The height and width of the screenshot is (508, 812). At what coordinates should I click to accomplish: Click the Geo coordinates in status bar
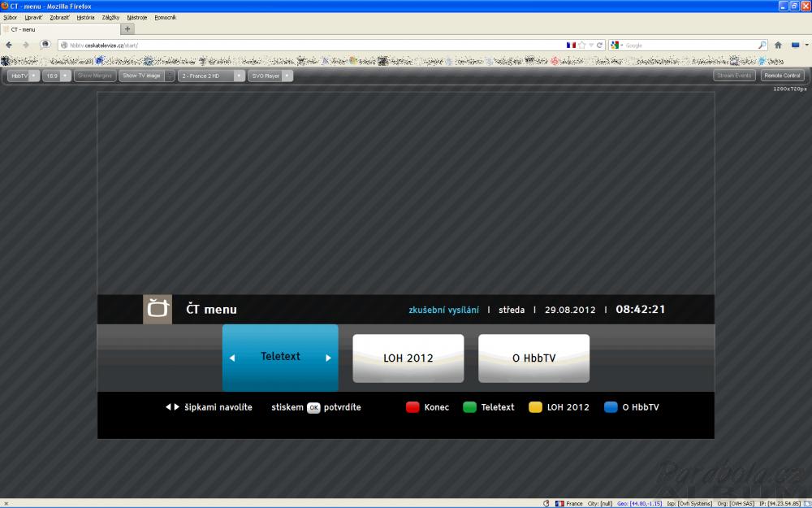(x=639, y=503)
